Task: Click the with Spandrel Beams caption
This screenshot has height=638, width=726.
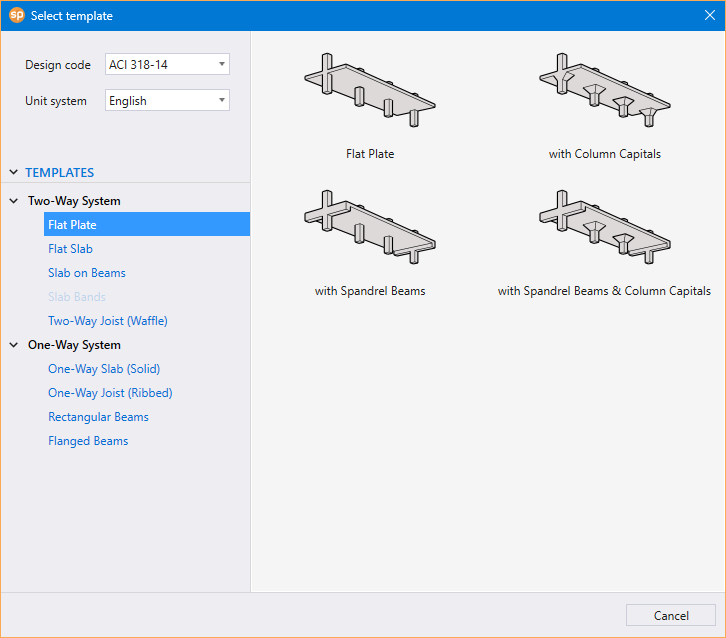Action: pyautogui.click(x=370, y=291)
